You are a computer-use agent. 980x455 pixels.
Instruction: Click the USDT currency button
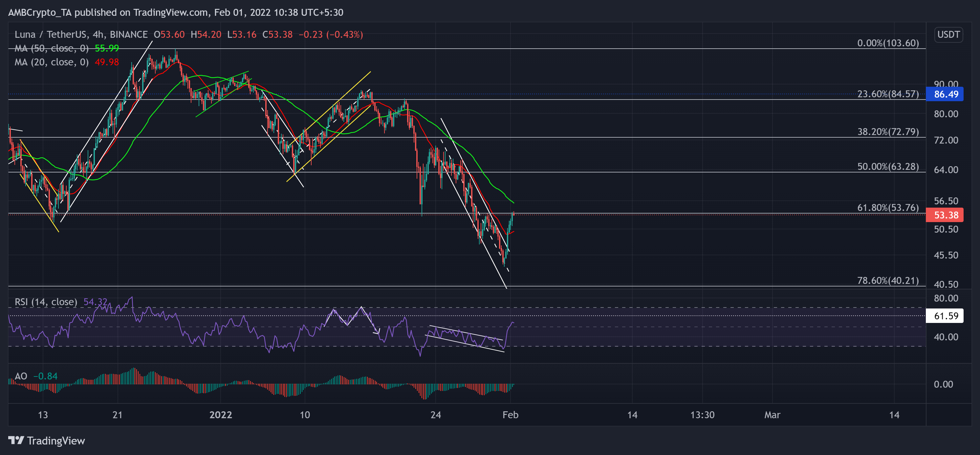948,34
